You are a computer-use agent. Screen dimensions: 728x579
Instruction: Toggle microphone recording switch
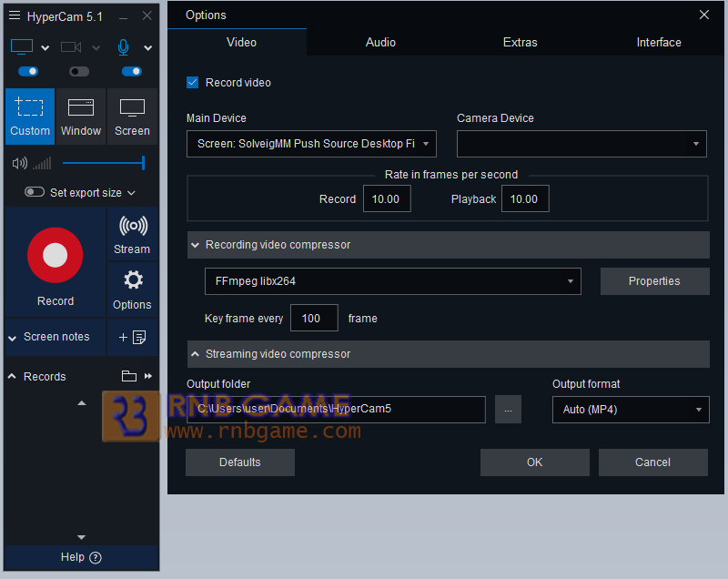point(132,72)
